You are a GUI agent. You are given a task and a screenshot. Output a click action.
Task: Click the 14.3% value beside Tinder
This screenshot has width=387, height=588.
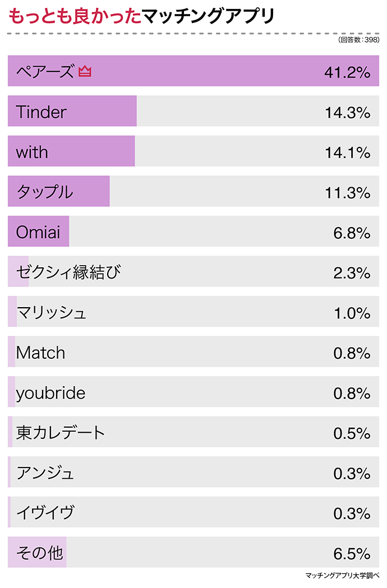tap(347, 112)
